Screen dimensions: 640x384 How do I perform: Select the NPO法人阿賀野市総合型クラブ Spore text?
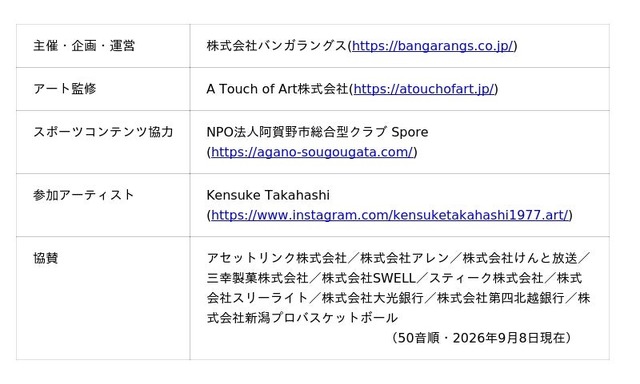click(318, 132)
